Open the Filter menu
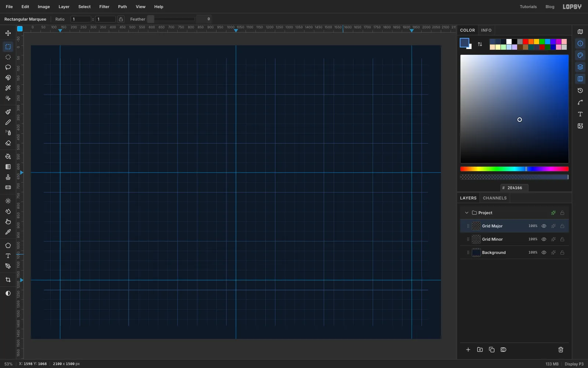Image resolution: width=588 pixels, height=368 pixels. (104, 7)
